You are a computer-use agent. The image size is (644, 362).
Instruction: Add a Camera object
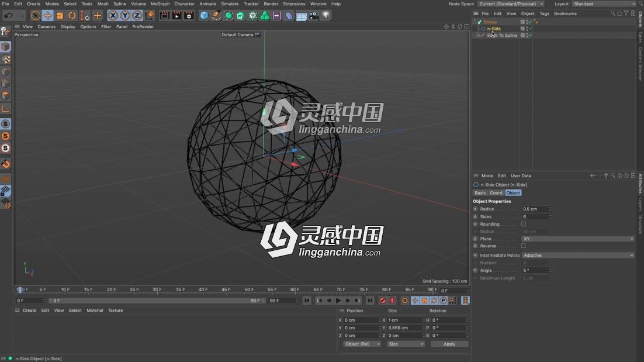314,16
